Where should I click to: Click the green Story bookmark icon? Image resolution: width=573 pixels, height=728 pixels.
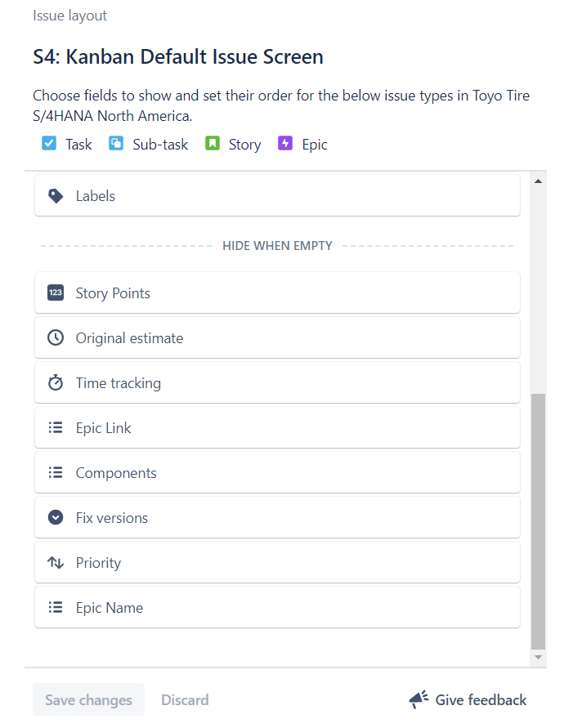coord(213,143)
